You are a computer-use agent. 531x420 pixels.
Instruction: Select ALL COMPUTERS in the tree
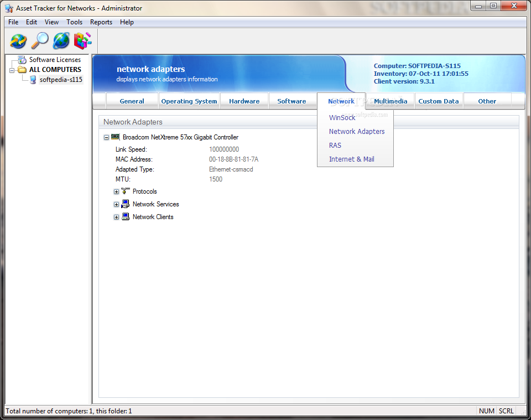[55, 69]
